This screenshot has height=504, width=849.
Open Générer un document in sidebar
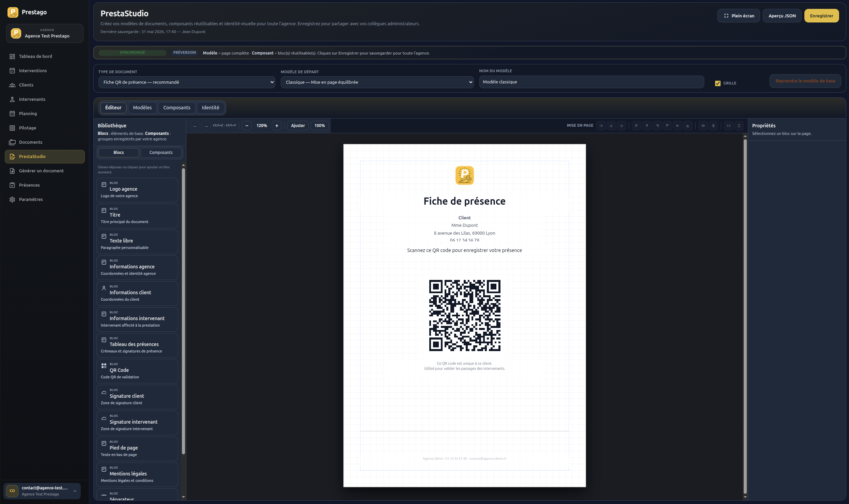tap(45, 171)
